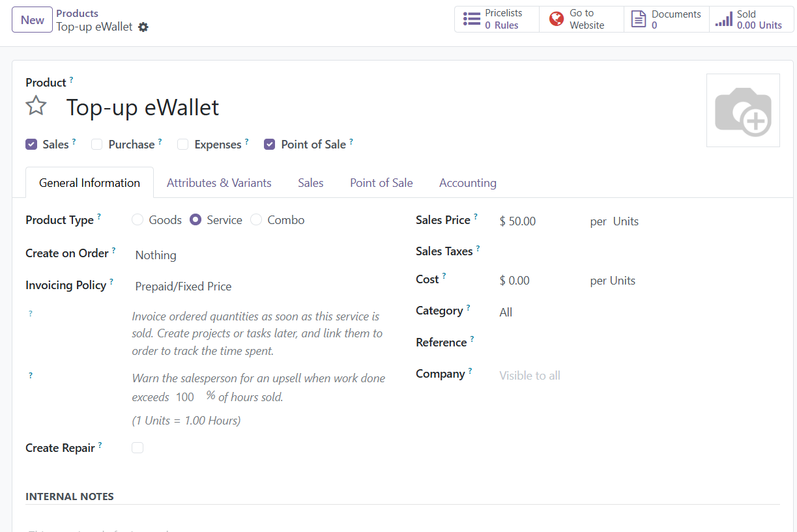Click the Reference input field

tap(639, 343)
